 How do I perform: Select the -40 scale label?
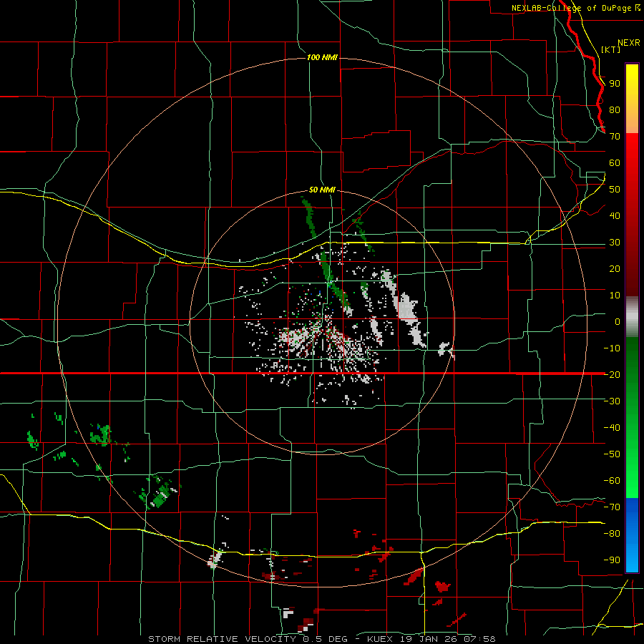(612, 428)
